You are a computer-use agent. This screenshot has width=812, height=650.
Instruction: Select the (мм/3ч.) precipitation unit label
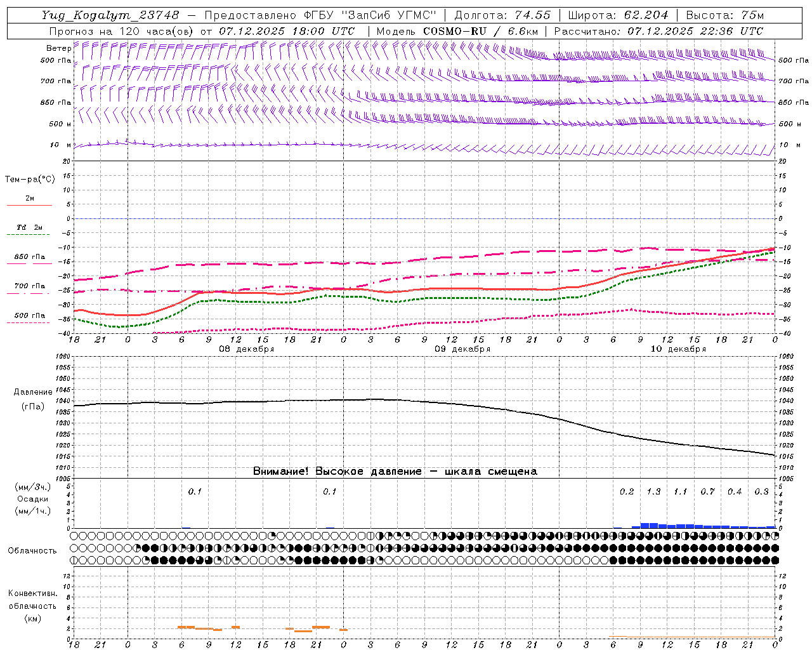coord(32,487)
